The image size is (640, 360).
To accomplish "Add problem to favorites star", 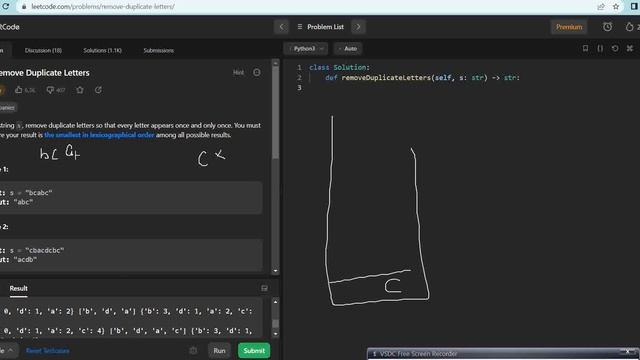I will click(80, 90).
